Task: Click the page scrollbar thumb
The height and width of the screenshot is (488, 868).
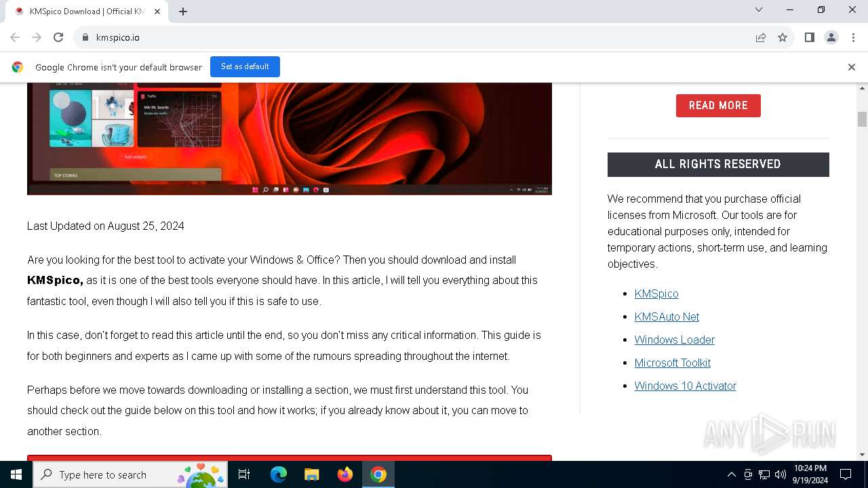Action: (x=862, y=119)
